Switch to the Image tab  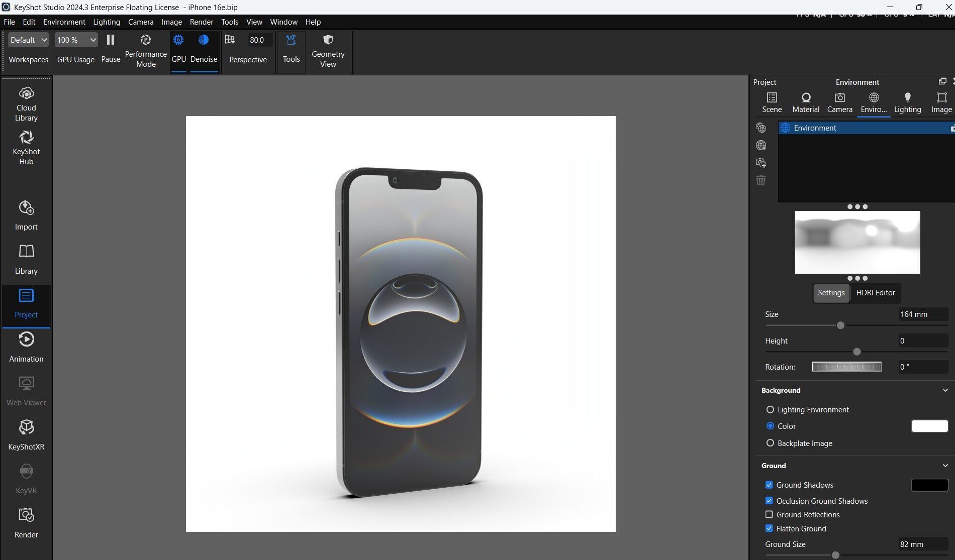(x=941, y=102)
